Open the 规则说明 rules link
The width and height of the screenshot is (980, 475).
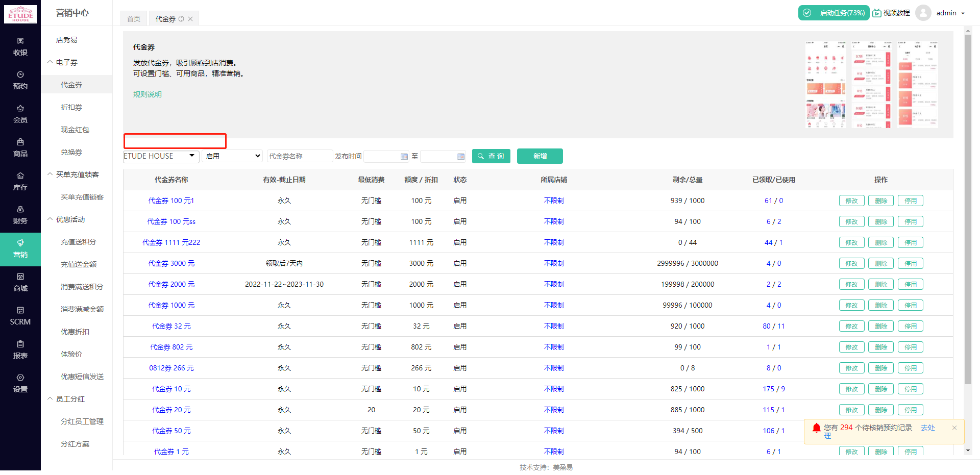tap(147, 94)
